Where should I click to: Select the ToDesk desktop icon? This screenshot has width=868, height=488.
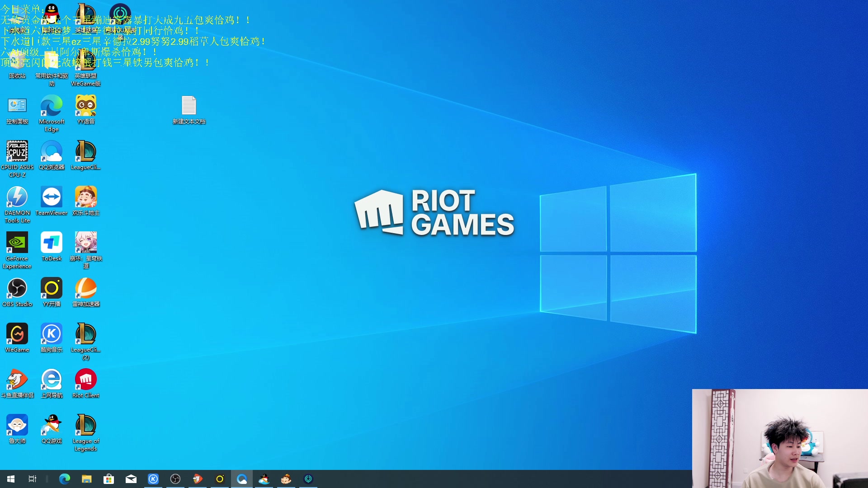coord(51,243)
